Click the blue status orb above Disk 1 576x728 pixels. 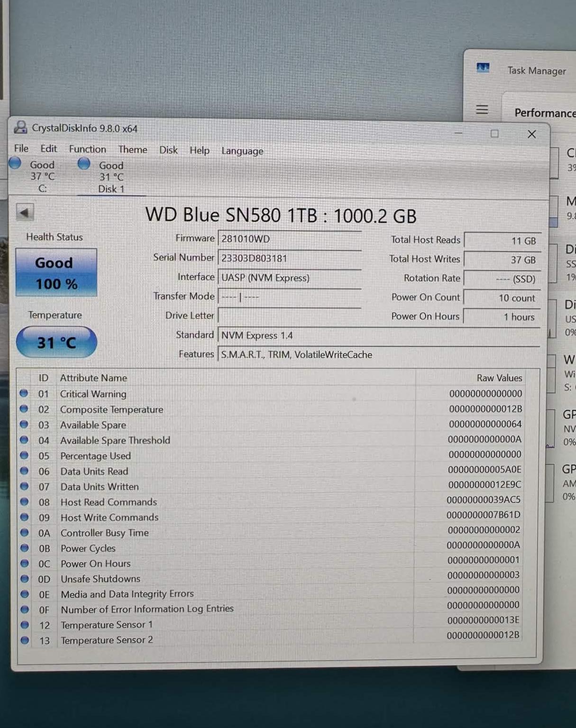(84, 164)
